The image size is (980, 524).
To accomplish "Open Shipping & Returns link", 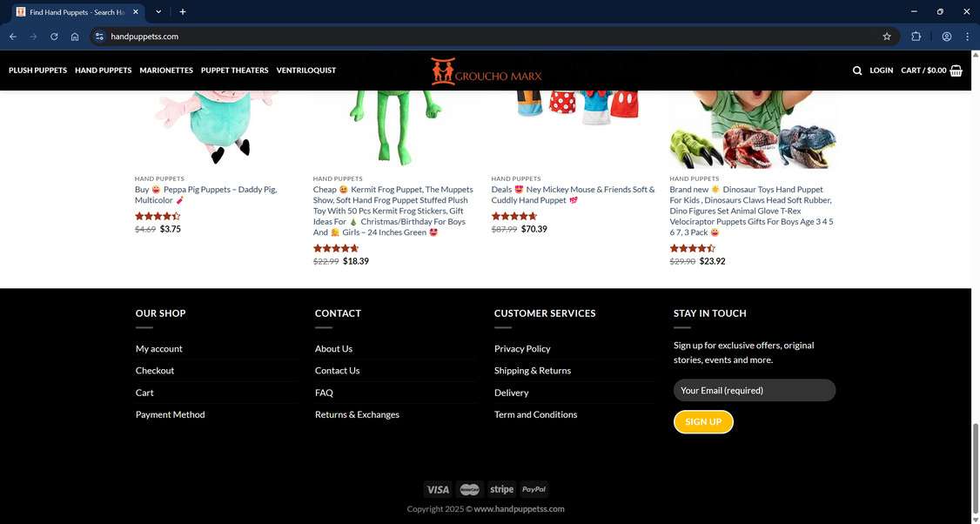I will coord(533,371).
